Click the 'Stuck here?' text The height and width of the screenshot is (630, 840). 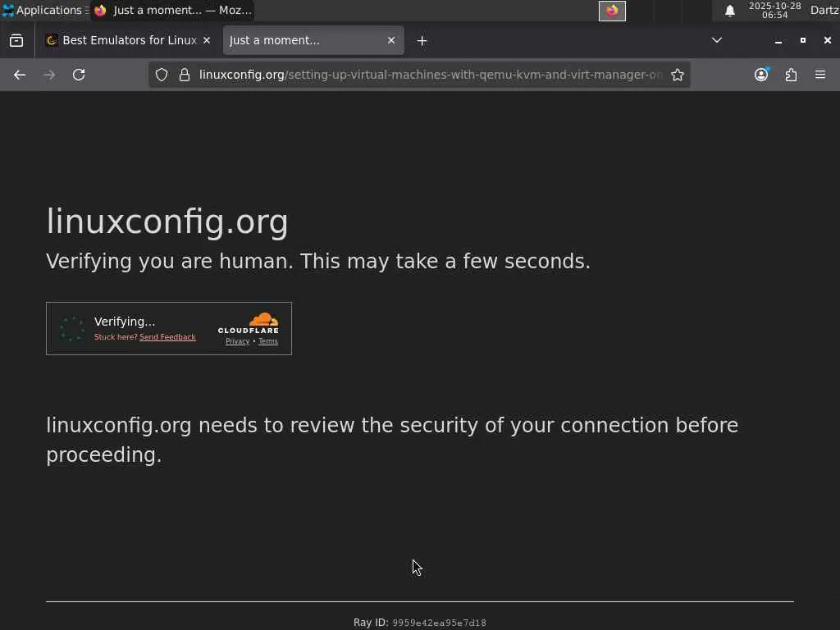click(116, 337)
